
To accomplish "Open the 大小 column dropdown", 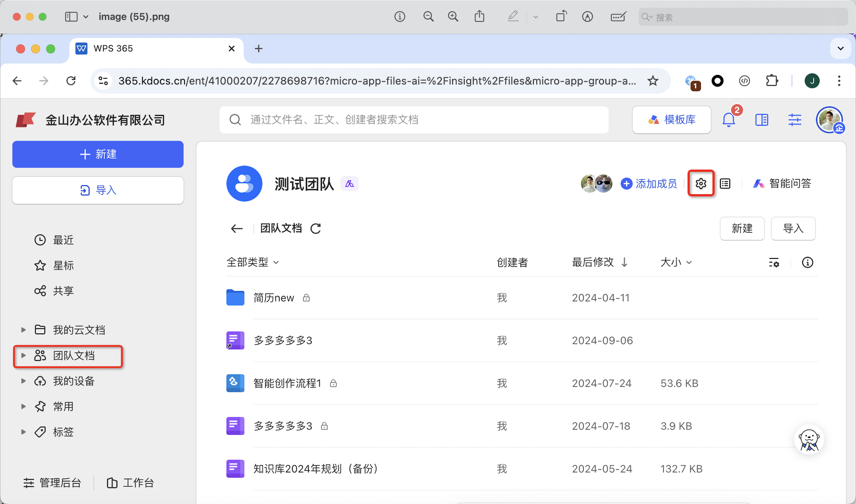I will [x=676, y=262].
